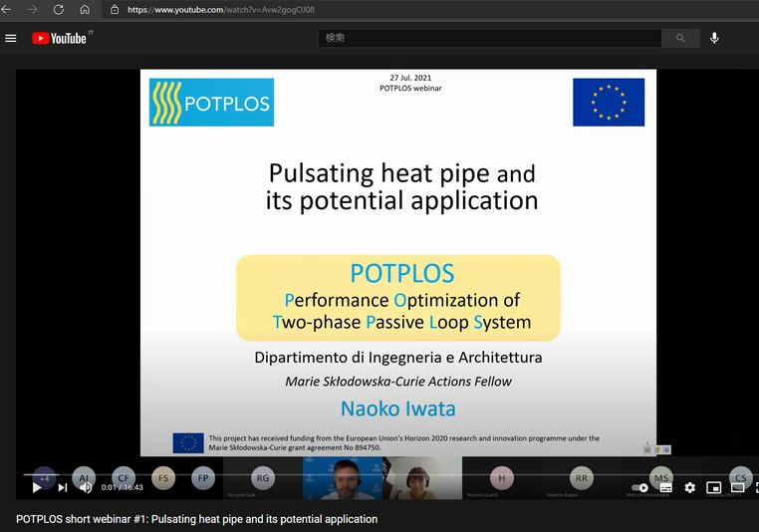Switch to theater mode
This screenshot has height=532, width=759.
pos(737,487)
